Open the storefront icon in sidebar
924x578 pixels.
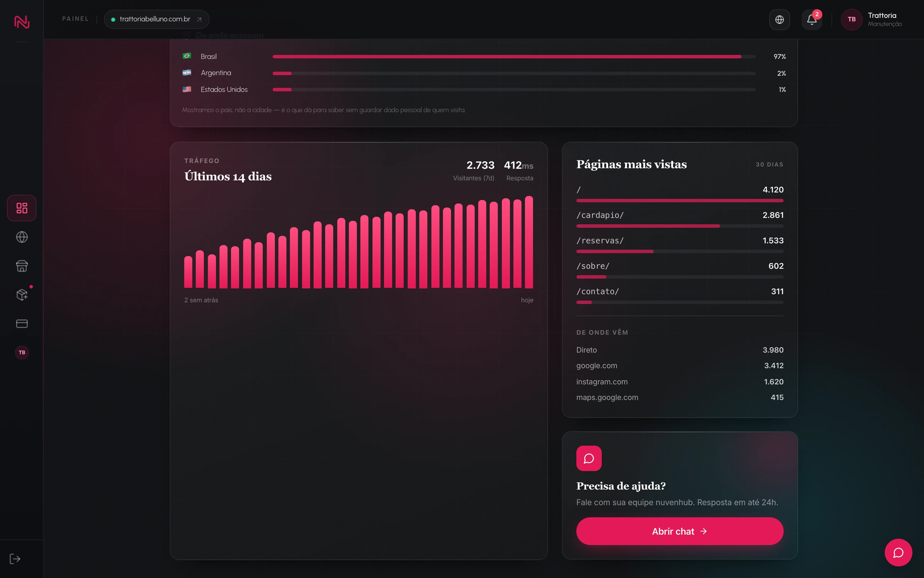tap(22, 266)
